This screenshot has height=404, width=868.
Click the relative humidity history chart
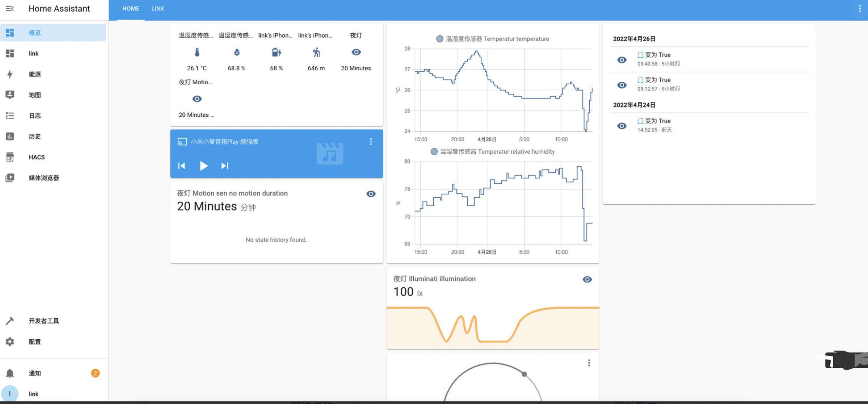click(503, 203)
